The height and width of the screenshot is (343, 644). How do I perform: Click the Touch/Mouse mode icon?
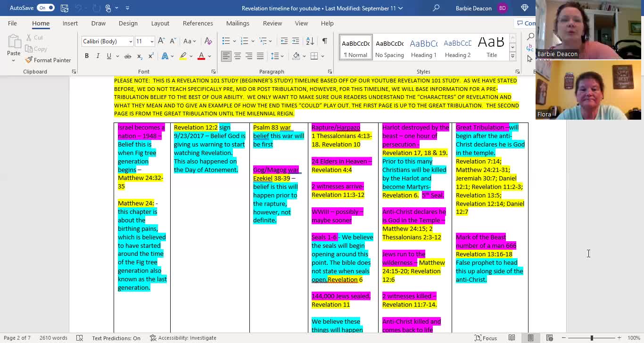108,8
